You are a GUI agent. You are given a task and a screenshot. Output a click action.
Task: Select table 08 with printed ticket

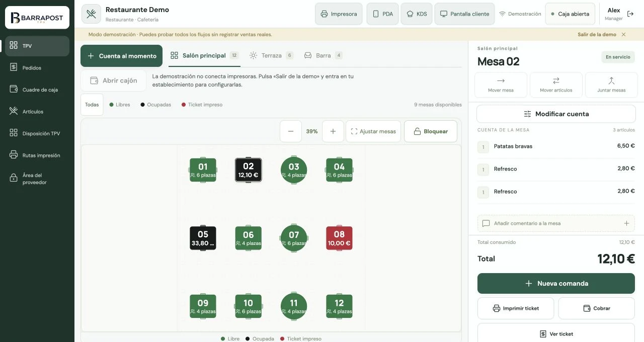coord(339,238)
